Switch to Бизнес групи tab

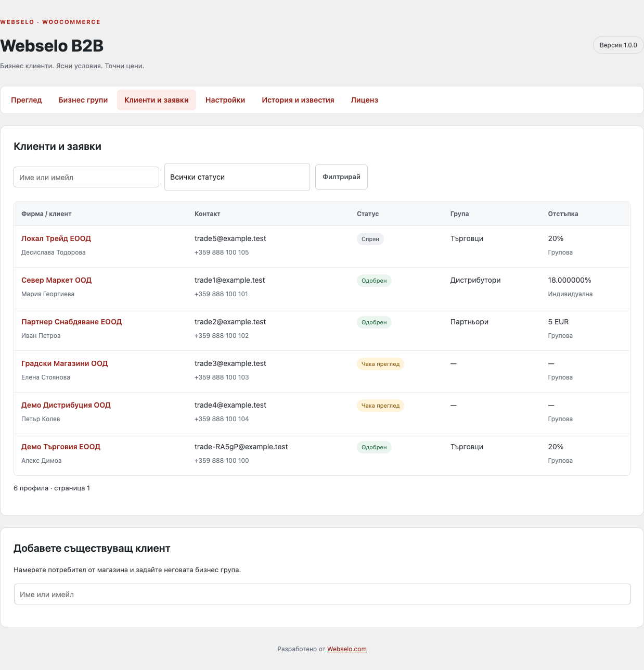pos(83,100)
